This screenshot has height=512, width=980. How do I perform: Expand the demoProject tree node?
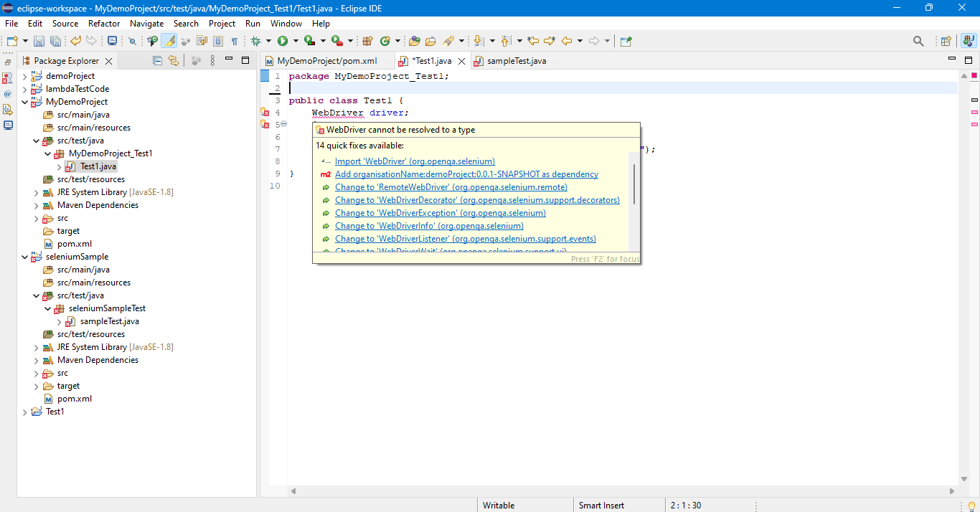click(x=25, y=76)
